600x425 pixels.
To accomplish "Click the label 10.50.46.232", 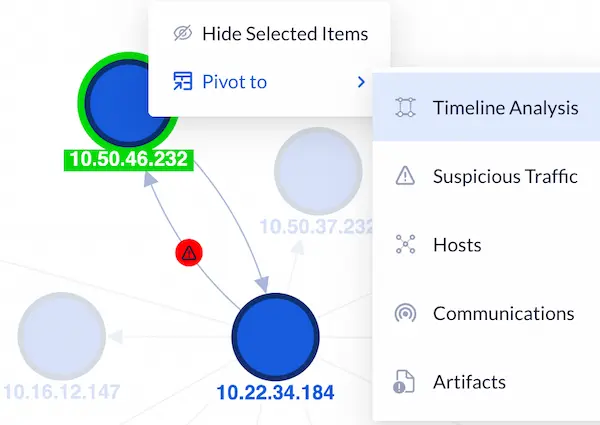I will [x=129, y=159].
